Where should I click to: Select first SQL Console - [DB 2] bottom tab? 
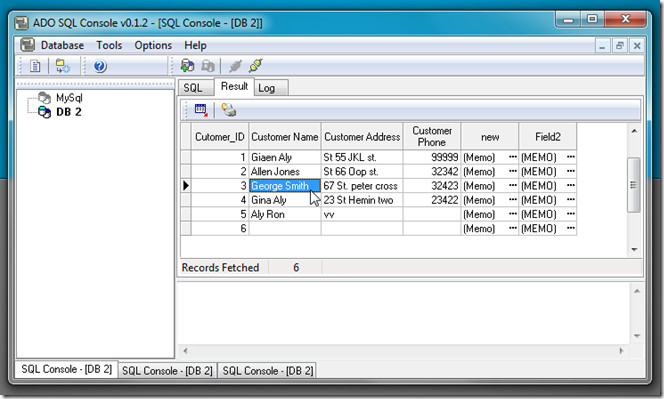(66, 369)
